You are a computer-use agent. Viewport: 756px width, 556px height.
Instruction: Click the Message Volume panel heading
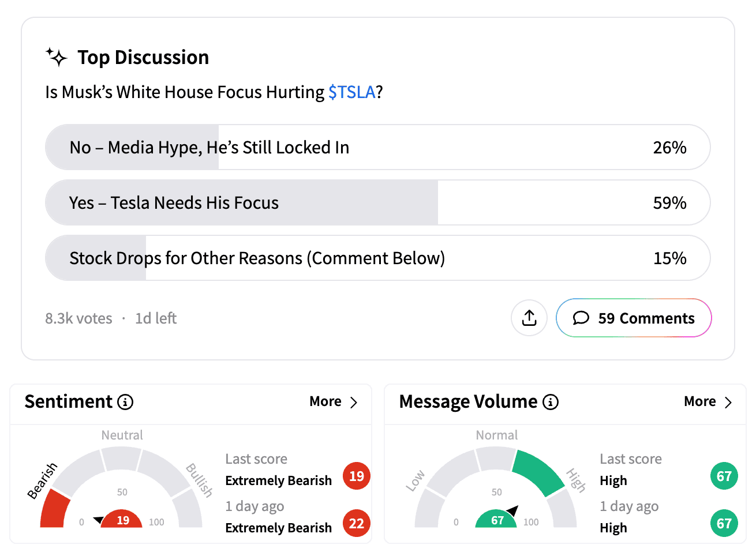(468, 401)
